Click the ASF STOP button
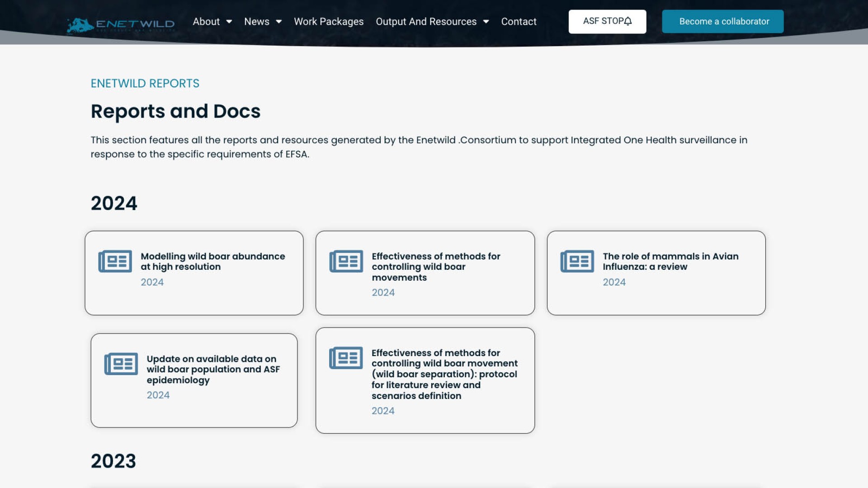This screenshot has width=868, height=488. tap(607, 21)
